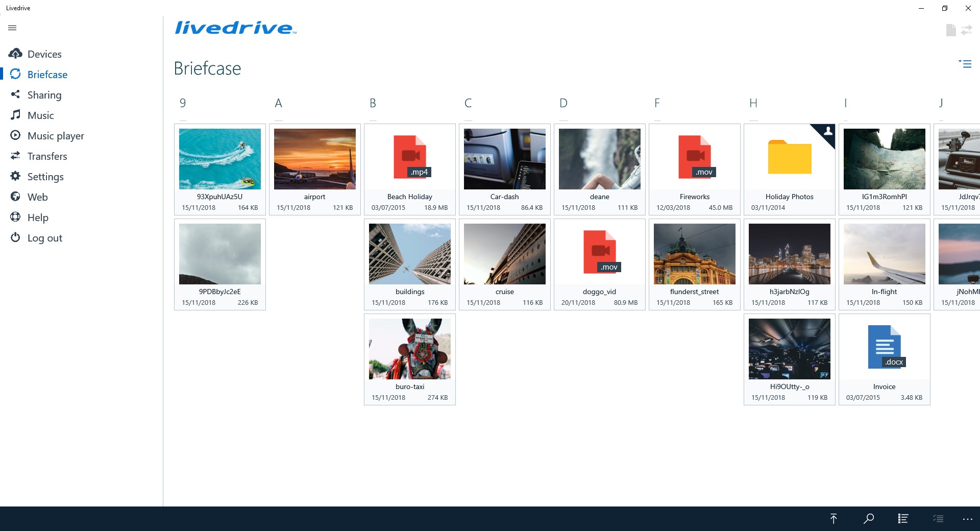The width and height of the screenshot is (980, 531).
Task: Click the shared badge on Holiday Photos
Action: (x=827, y=132)
